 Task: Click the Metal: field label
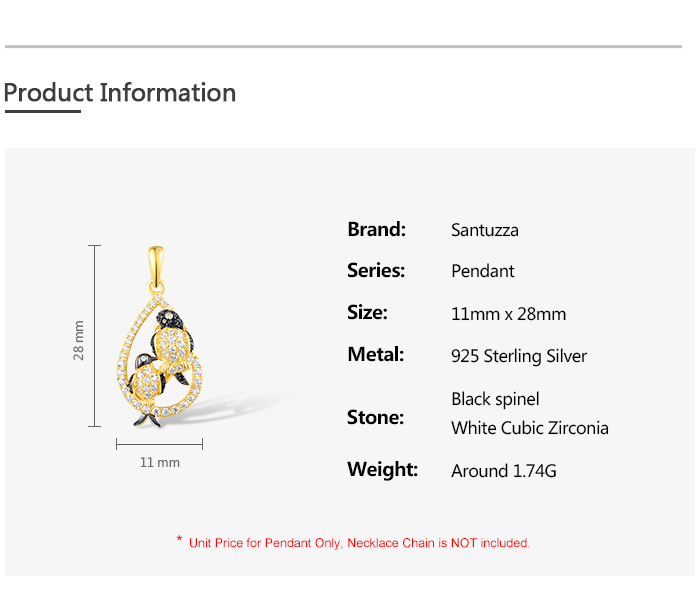(x=376, y=354)
